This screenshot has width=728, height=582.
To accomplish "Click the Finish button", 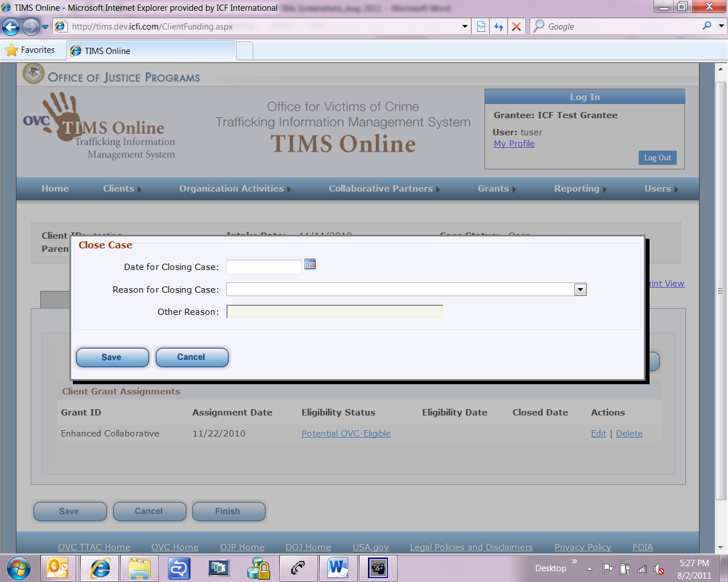I will click(x=228, y=511).
